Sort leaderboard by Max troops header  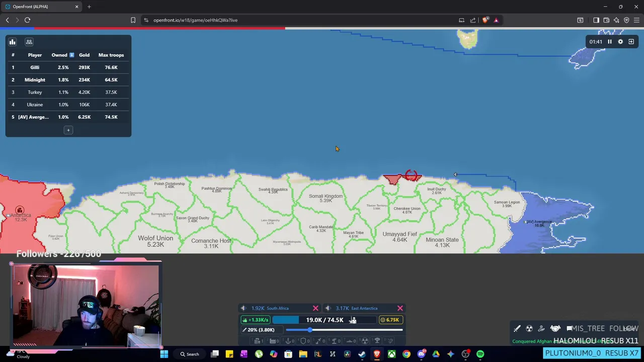(111, 55)
